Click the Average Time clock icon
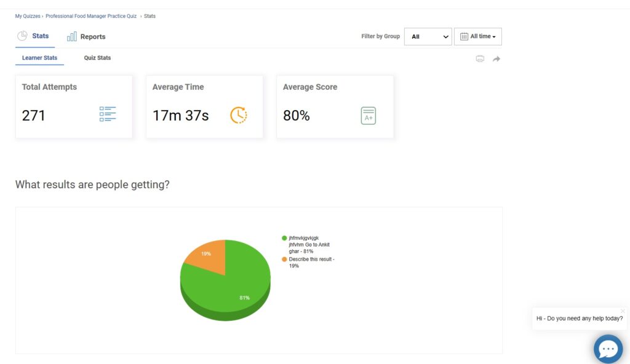Image resolution: width=630 pixels, height=364 pixels. [239, 115]
